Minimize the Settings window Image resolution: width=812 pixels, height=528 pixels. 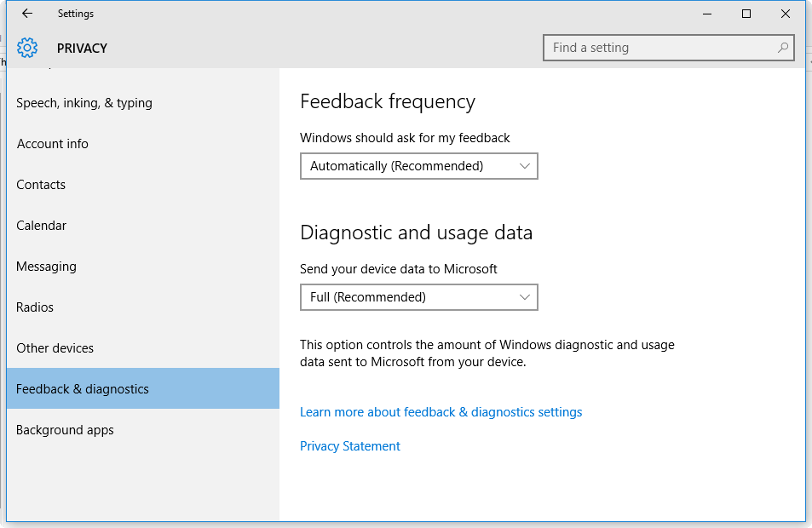click(707, 14)
